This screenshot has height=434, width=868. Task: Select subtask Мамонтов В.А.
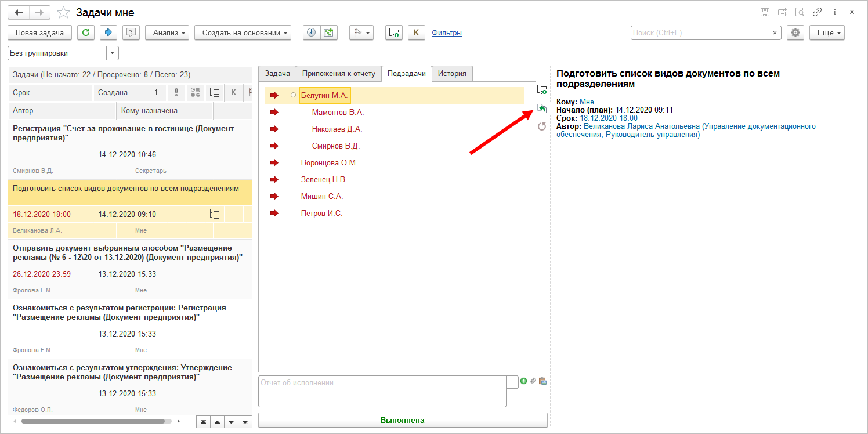click(338, 112)
